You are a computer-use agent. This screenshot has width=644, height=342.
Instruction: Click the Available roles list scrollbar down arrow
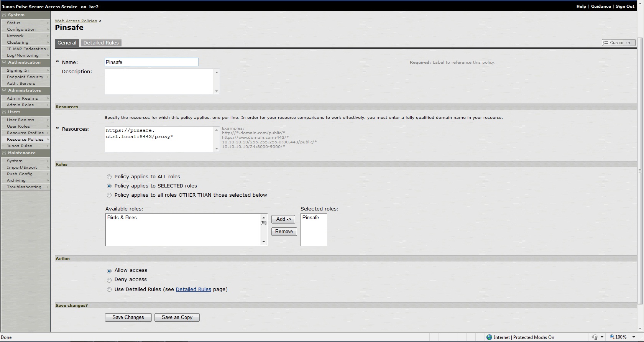click(x=264, y=242)
